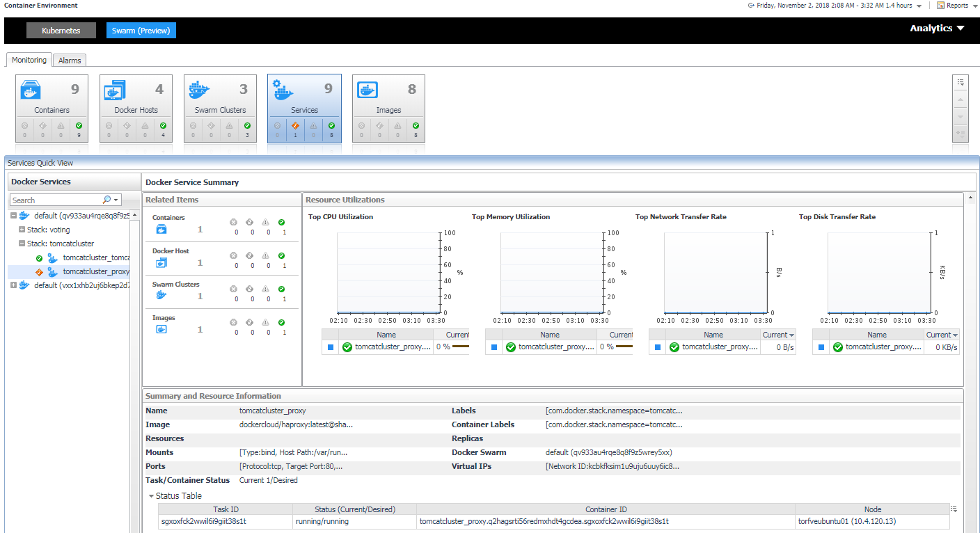Click search magnifier in Docker Services
980x533 pixels.
tap(107, 200)
